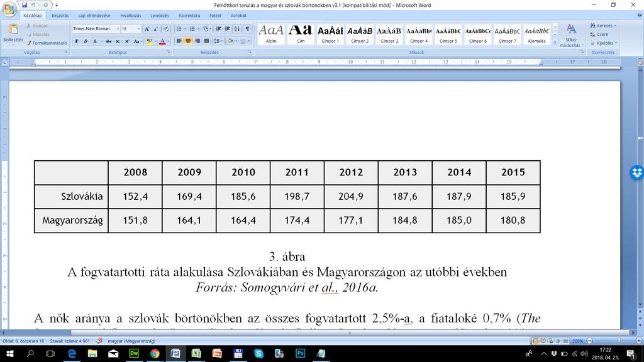Switch to the Lap elrendezése tab

coord(94,16)
